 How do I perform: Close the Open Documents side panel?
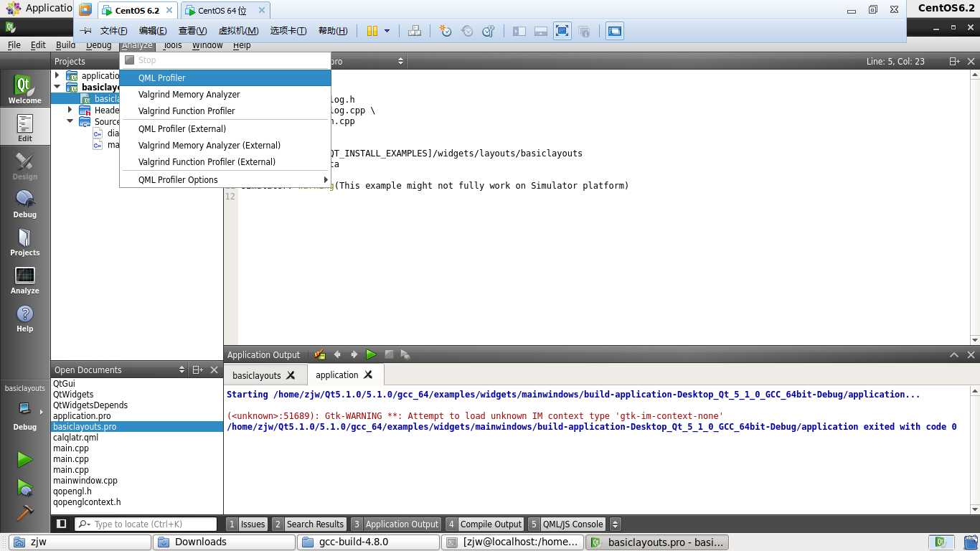tap(214, 369)
